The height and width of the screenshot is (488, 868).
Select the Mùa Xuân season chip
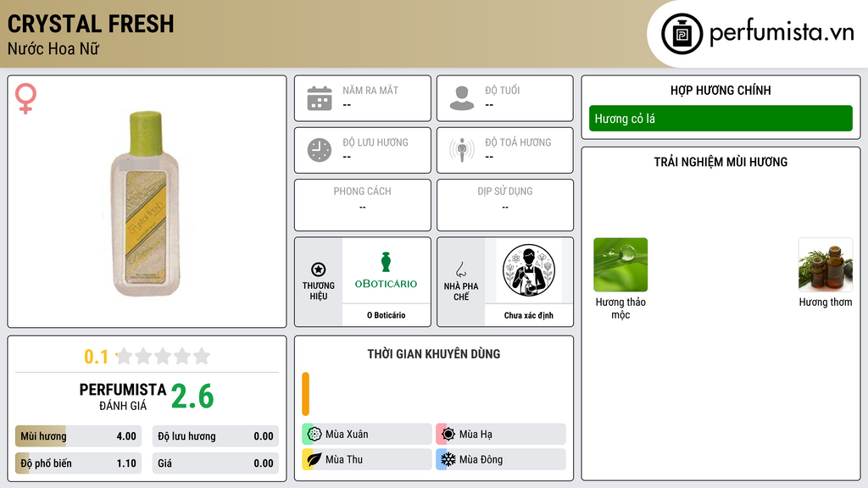coord(367,435)
